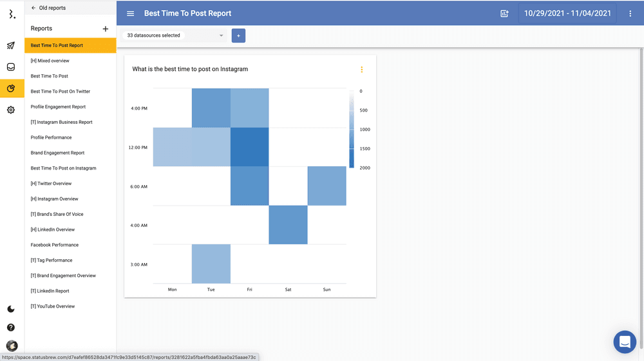Click the Friday 12:00 PM heatmap cell

point(249,147)
